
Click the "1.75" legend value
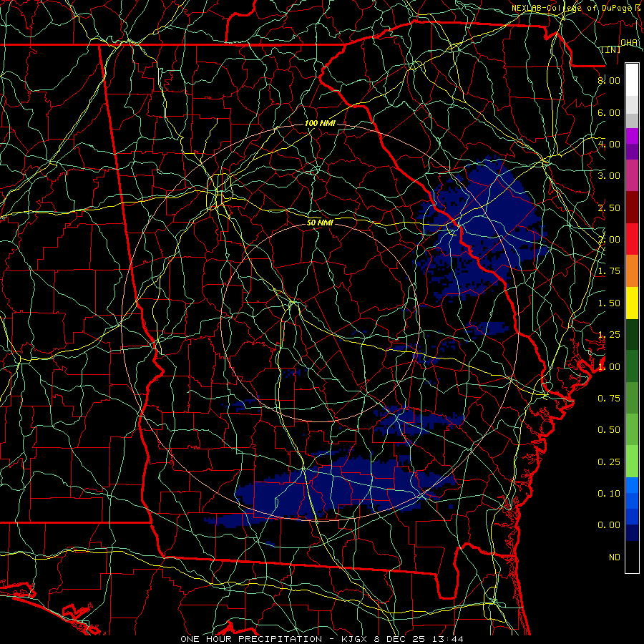pyautogui.click(x=609, y=271)
